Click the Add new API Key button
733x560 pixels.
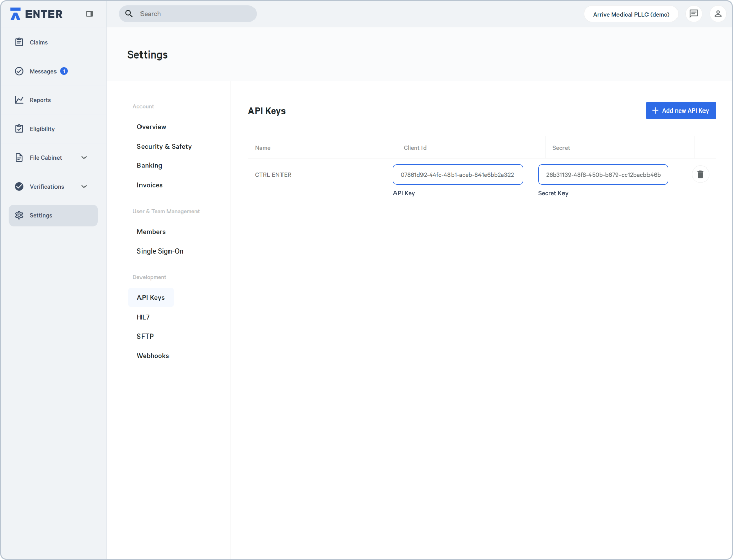click(x=681, y=110)
